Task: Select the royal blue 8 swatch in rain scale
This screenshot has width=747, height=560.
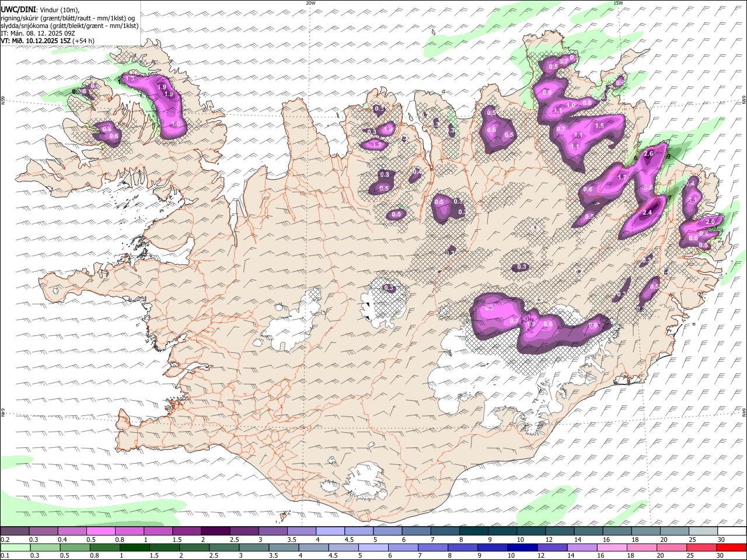Action: click(x=463, y=547)
